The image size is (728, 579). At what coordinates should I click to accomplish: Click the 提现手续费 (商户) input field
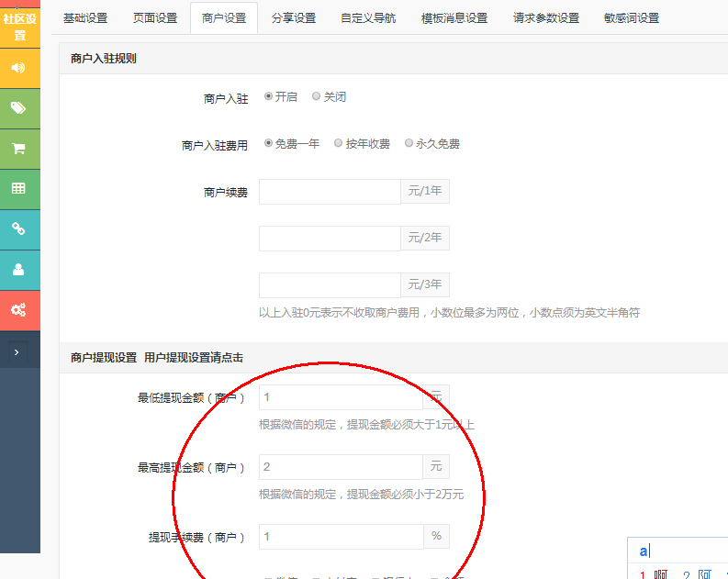(x=342, y=537)
